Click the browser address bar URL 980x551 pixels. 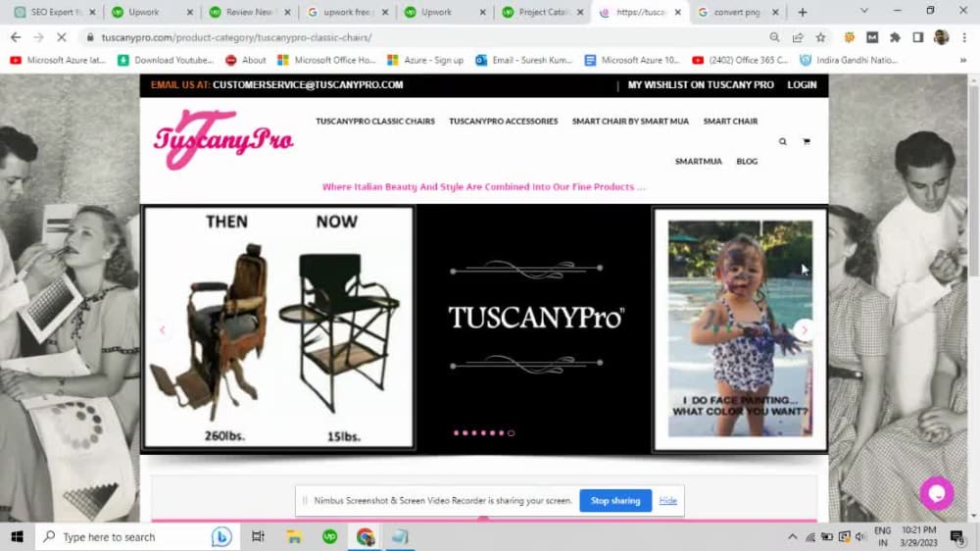click(237, 37)
